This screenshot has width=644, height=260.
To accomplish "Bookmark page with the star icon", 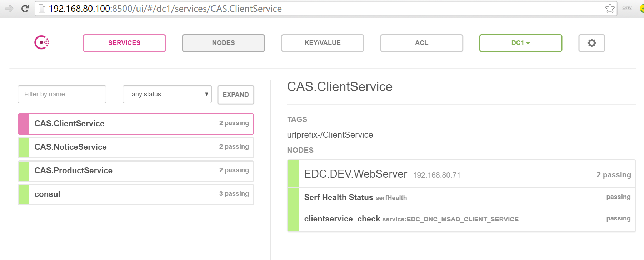I will 610,9.
